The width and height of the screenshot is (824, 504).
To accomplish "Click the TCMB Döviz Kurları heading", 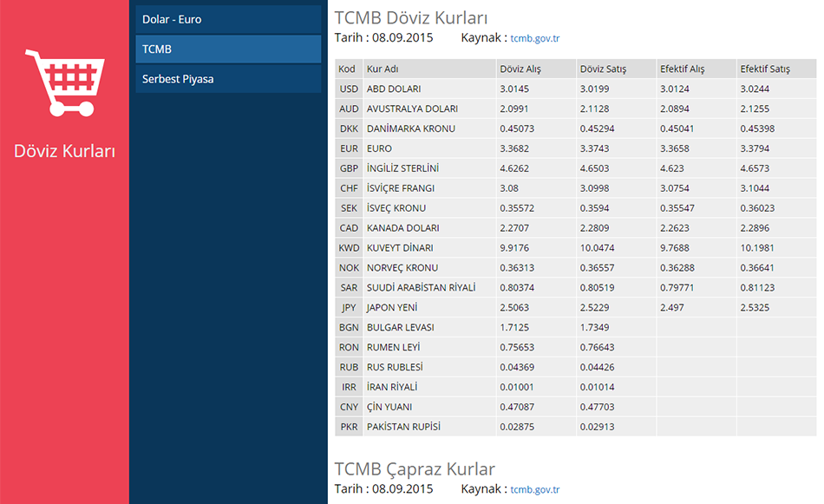I will pyautogui.click(x=411, y=17).
